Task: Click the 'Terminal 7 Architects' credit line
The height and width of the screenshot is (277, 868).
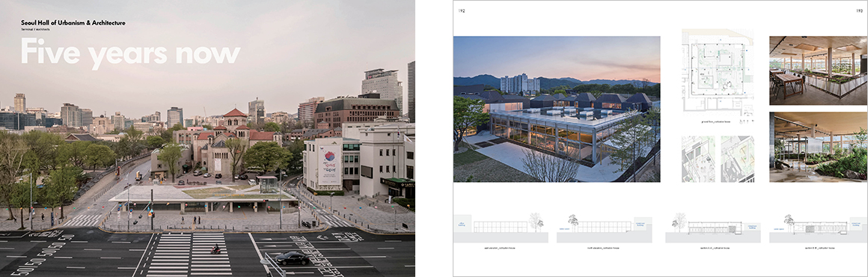Action: coord(35,28)
